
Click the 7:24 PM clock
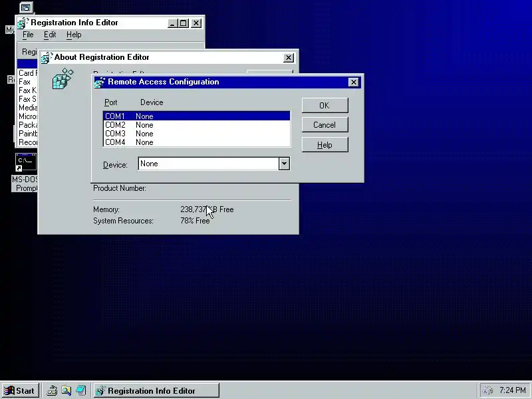(512, 390)
